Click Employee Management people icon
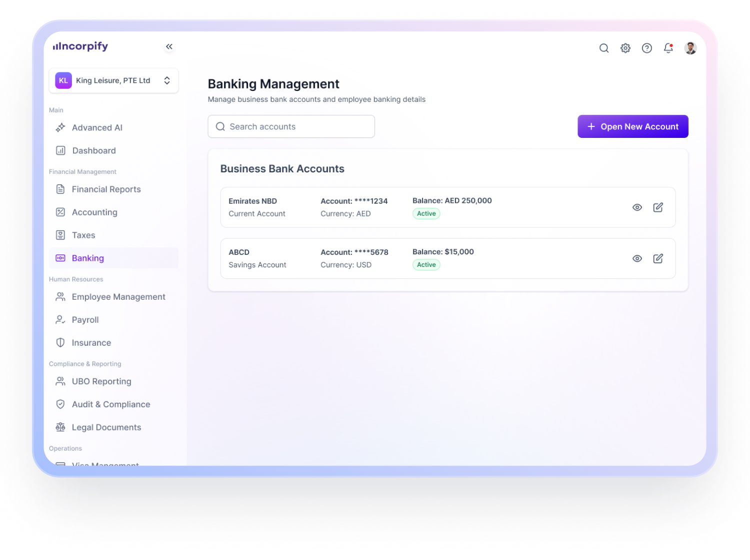 pos(60,297)
